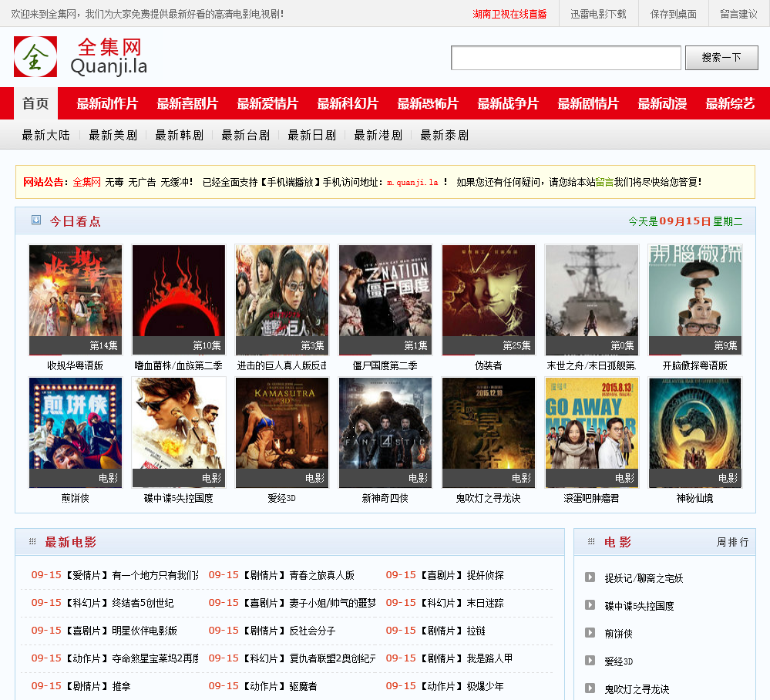Image resolution: width=770 pixels, height=700 pixels.
Task: Open 青春之旅真人版 in latest movies list
Action: [x=321, y=575]
